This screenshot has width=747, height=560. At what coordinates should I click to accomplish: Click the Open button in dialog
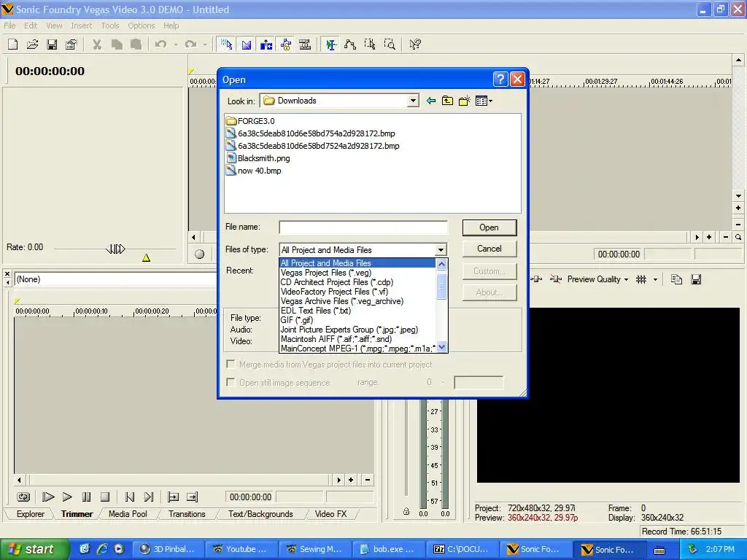tap(489, 227)
